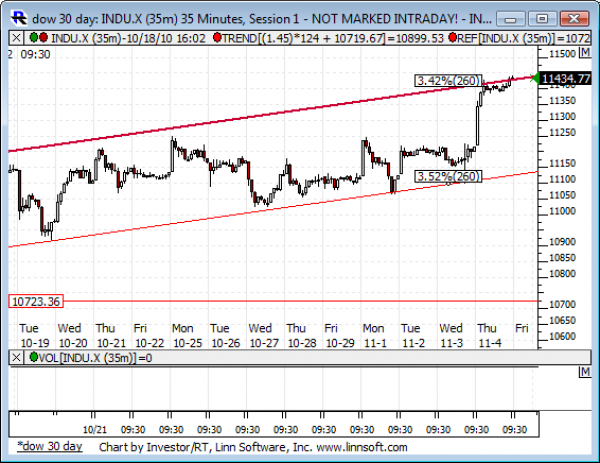Click the Mon 10-25 date label
The image size is (600, 463).
(x=187, y=336)
